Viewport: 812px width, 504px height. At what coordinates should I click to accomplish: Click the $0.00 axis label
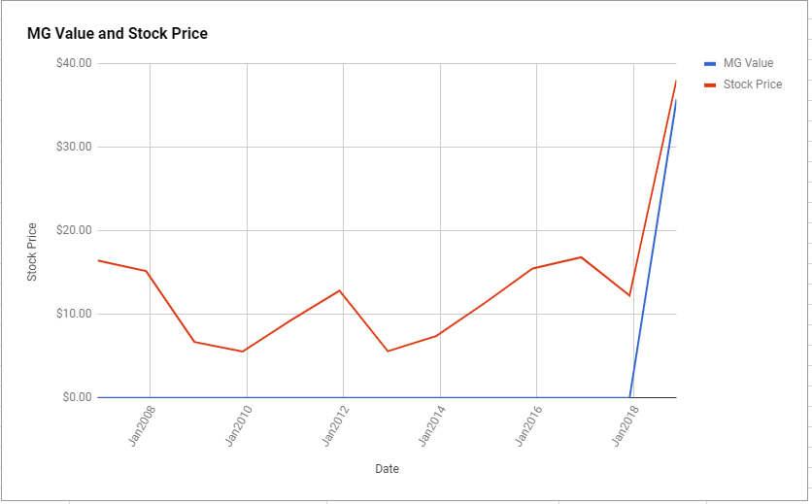pyautogui.click(x=77, y=397)
